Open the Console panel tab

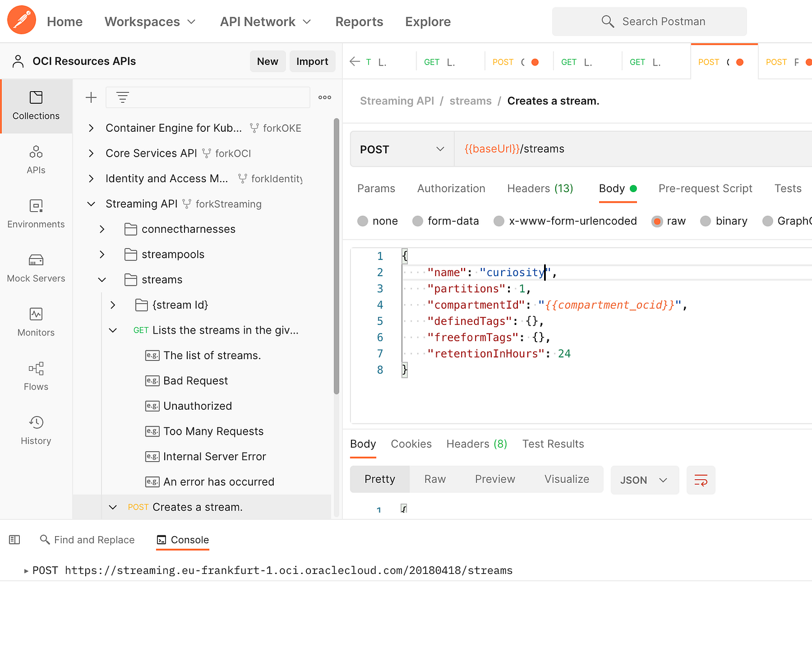183,540
